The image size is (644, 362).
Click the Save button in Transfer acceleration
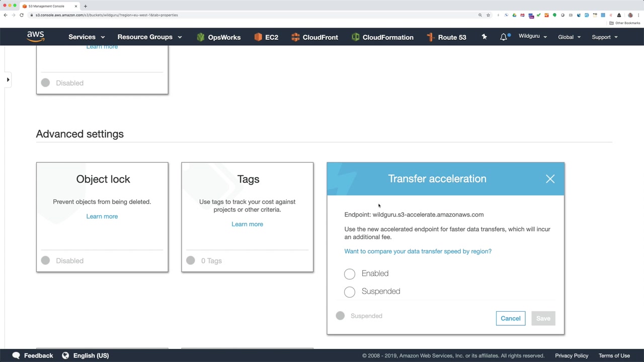pos(543,318)
